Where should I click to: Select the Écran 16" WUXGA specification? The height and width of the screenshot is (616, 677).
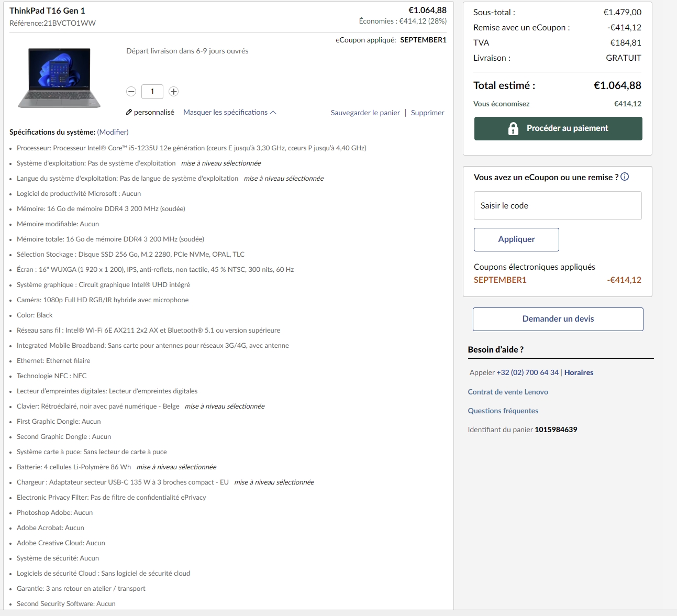(156, 270)
